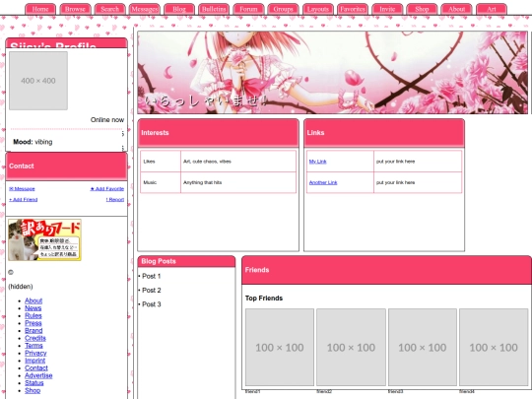Open the Brand footer link
Image resolution: width=532 pixels, height=399 pixels.
[33, 330]
